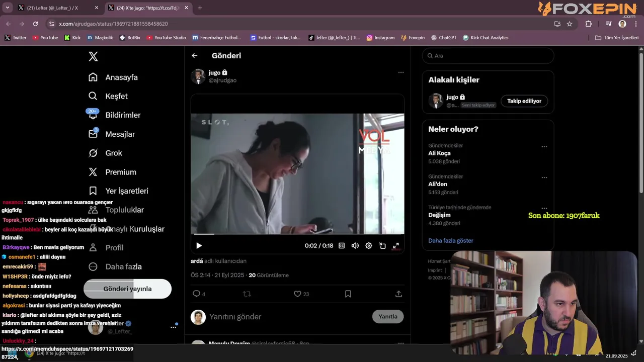The image size is (644, 362).
Task: Open YouTube Studio bookmark
Action: pyautogui.click(x=166, y=38)
